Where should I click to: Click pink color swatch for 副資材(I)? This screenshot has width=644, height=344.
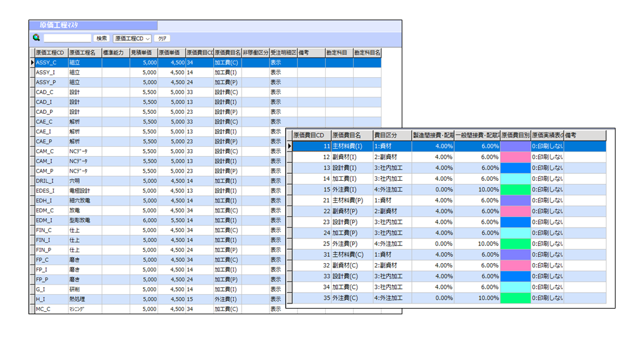(x=516, y=157)
